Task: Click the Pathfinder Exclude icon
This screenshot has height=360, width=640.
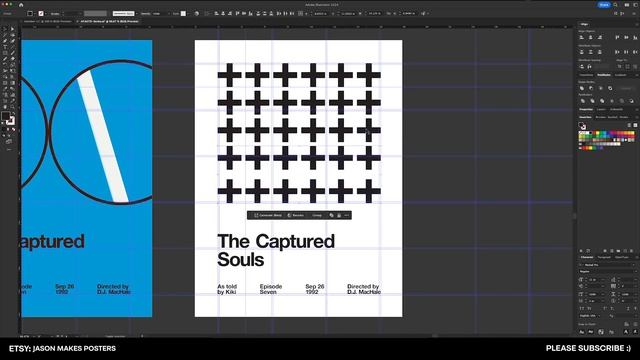Action: [610, 88]
